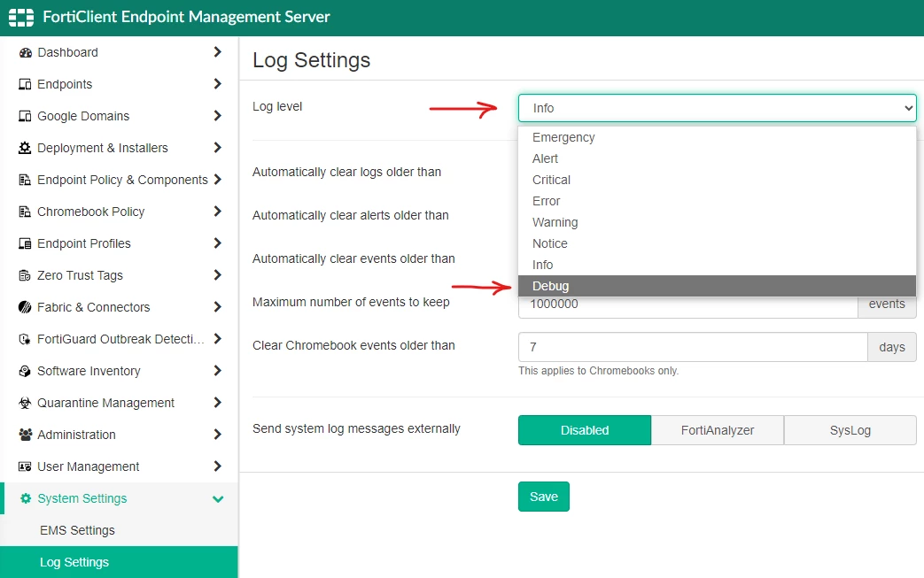Select Notice log level option
Screen dimensions: 924x578
tap(718, 243)
